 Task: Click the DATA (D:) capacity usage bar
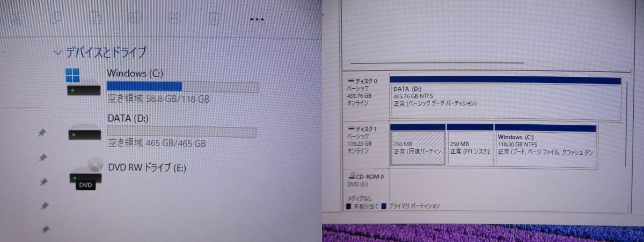click(x=181, y=132)
